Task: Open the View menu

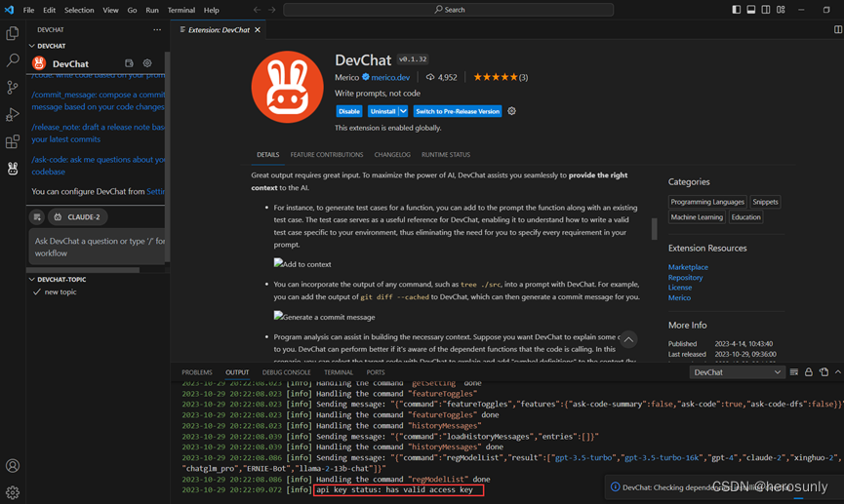Action: [110, 10]
